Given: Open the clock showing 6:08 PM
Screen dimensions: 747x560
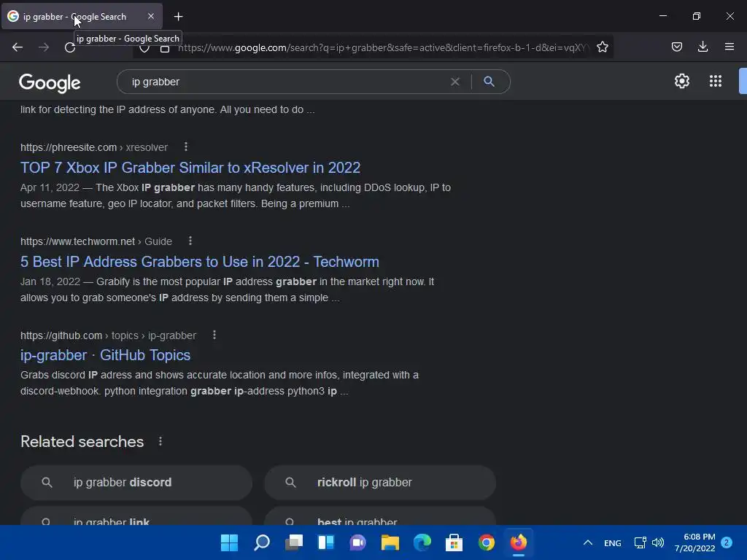Looking at the screenshot, I should pos(694,542).
